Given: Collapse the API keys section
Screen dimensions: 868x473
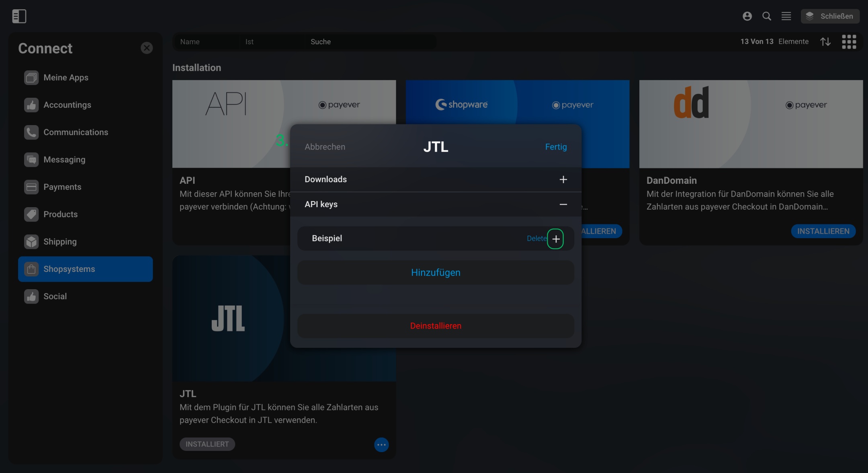Looking at the screenshot, I should click(x=436, y=204).
